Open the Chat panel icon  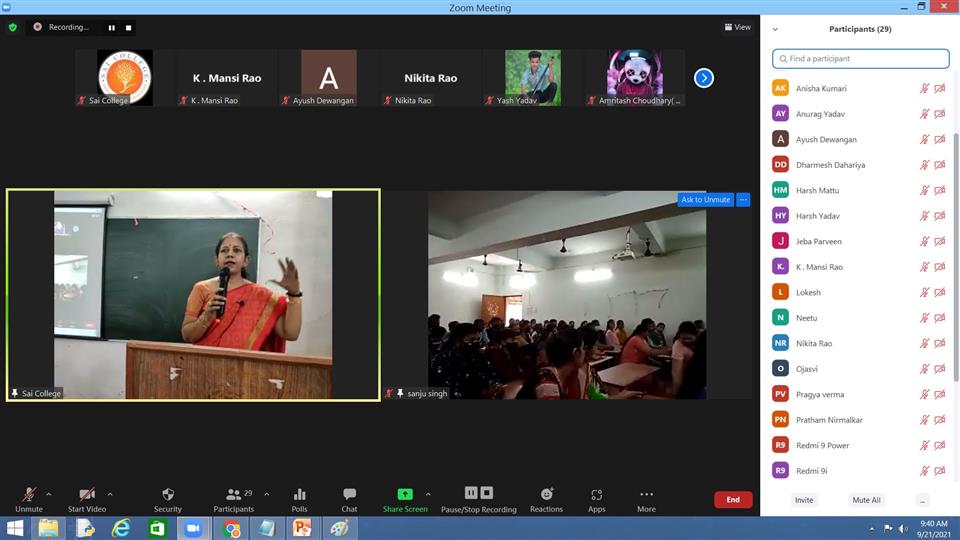[x=349, y=494]
